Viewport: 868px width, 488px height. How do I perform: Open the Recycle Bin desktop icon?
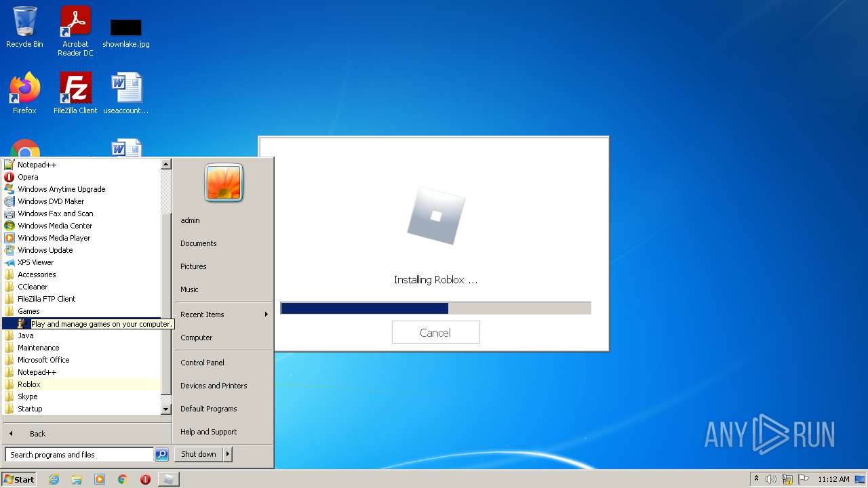pos(24,27)
